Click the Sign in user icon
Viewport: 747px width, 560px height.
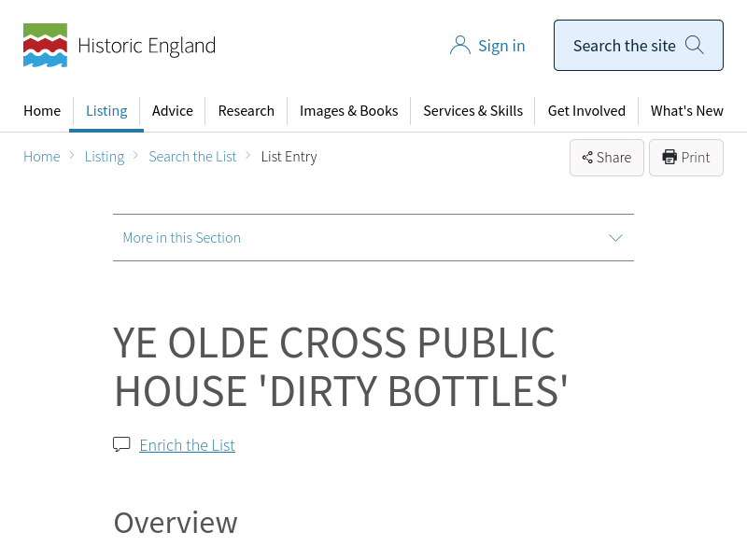pyautogui.click(x=459, y=46)
